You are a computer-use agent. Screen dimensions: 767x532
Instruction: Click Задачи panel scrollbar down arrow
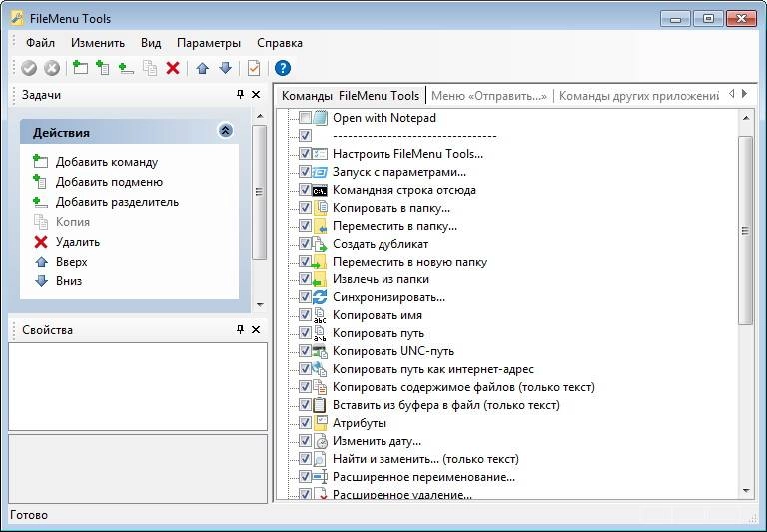[260, 305]
